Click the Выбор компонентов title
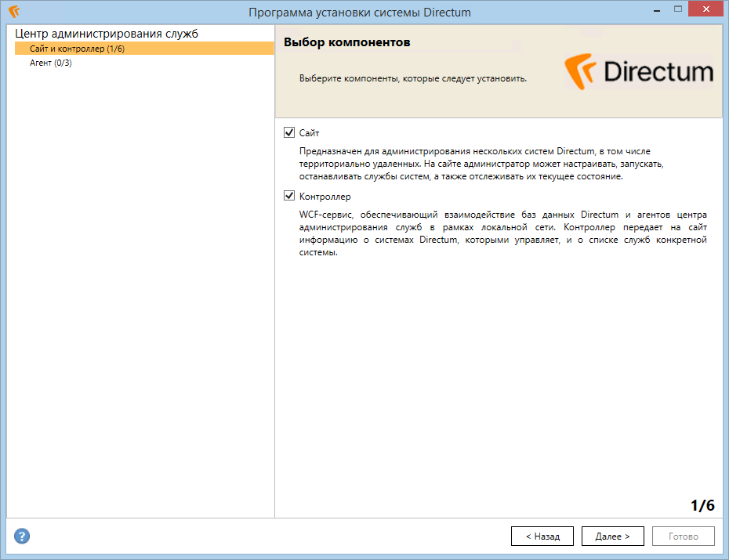The image size is (729, 560). 346,42
